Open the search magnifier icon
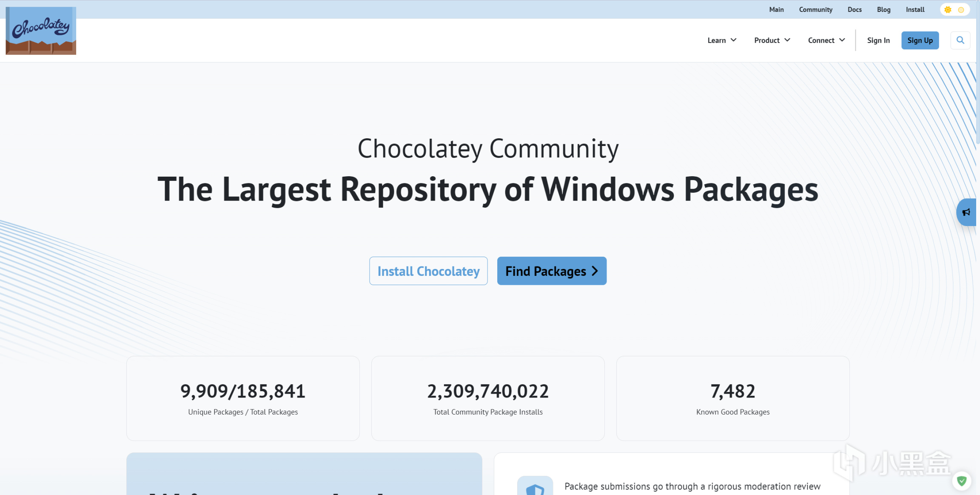Screen dimensions: 980x495 [x=960, y=40]
